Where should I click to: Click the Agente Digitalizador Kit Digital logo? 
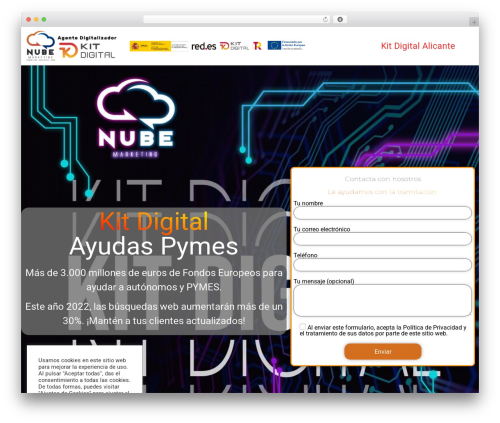pos(87,47)
